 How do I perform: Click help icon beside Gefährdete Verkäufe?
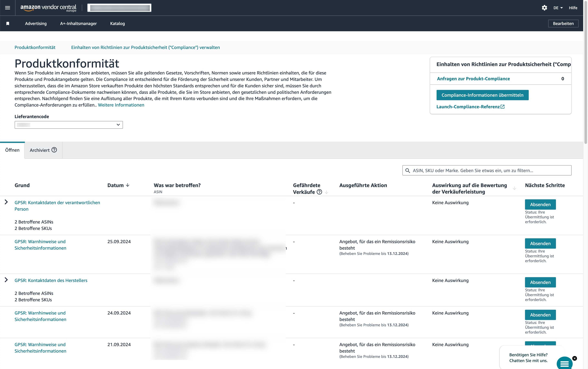tap(319, 192)
